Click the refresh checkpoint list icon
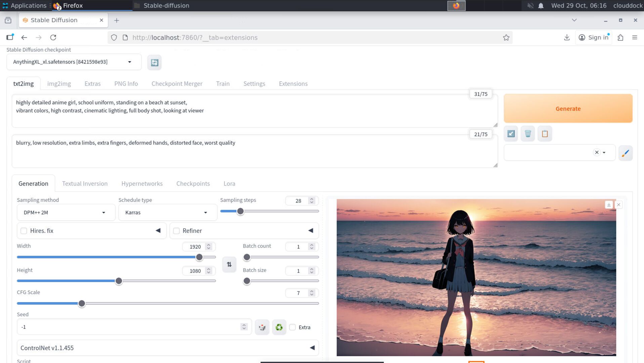This screenshot has height=363, width=644. tap(154, 63)
